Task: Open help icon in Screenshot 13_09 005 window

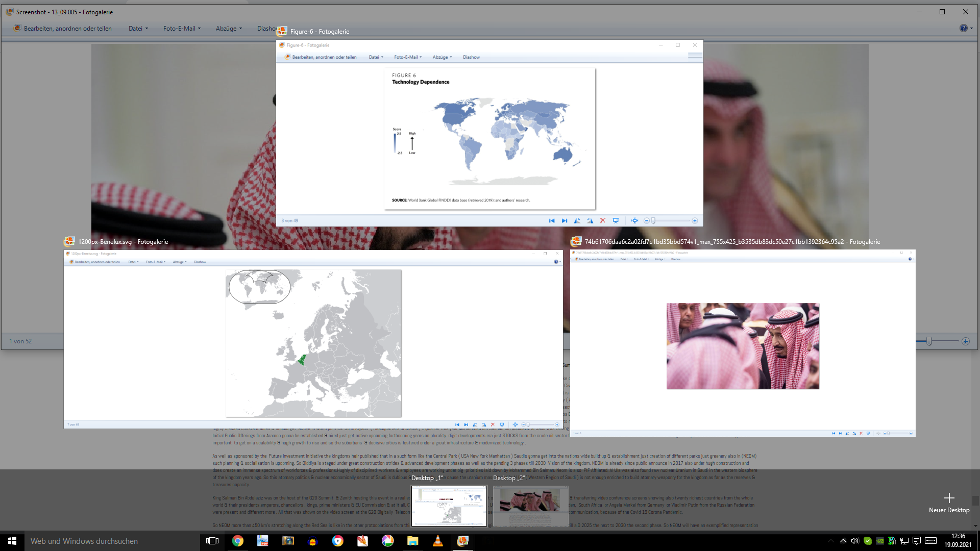Action: tap(963, 29)
